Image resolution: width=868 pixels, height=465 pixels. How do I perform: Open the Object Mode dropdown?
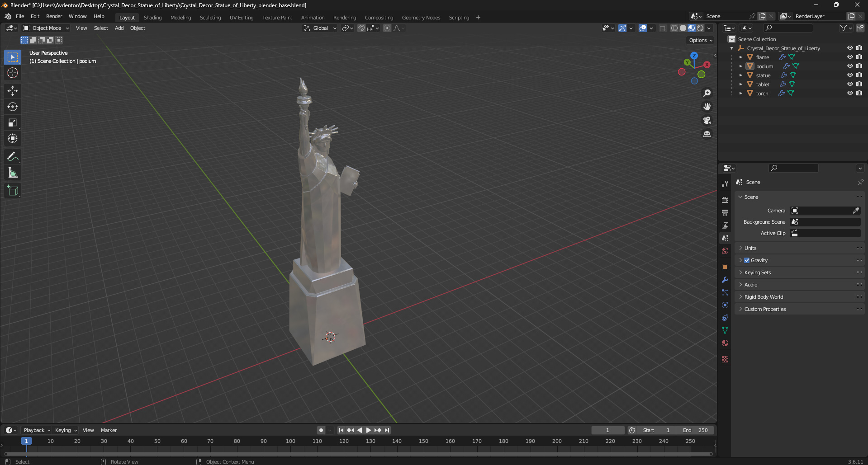[46, 28]
